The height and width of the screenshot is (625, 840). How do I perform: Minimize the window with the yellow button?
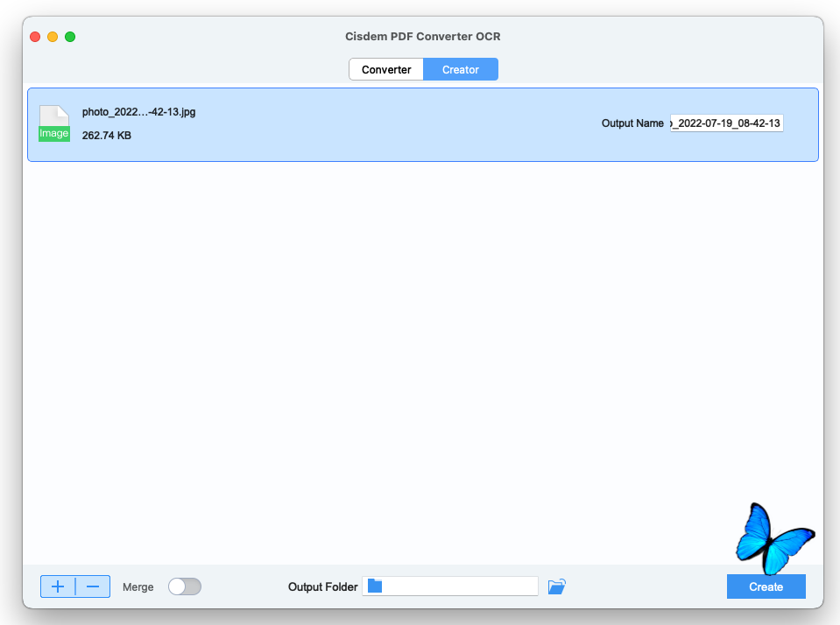[53, 37]
